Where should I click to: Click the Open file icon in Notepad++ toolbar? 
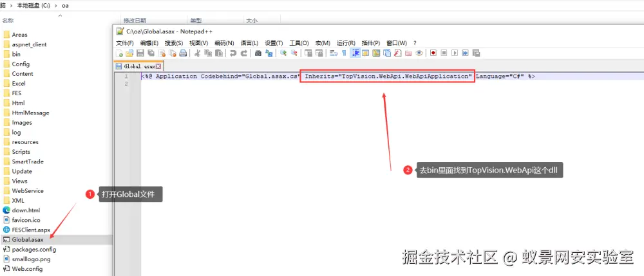coord(129,53)
